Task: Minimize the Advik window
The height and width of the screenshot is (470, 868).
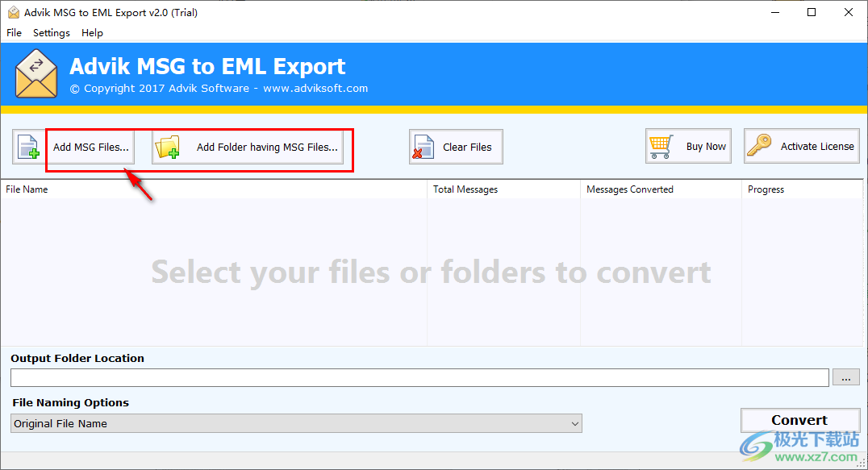Action: pyautogui.click(x=775, y=12)
